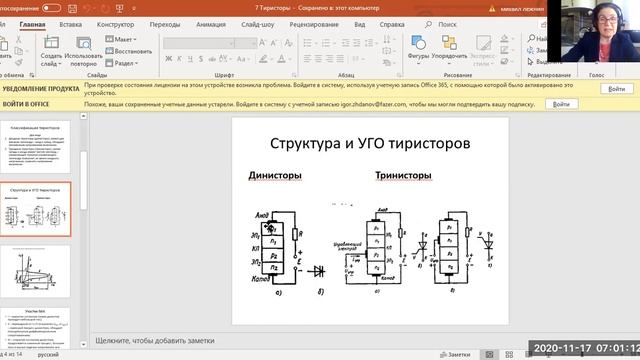Click Войти button in product notification bar
Screen dimensions: 640x360
[x=616, y=89]
